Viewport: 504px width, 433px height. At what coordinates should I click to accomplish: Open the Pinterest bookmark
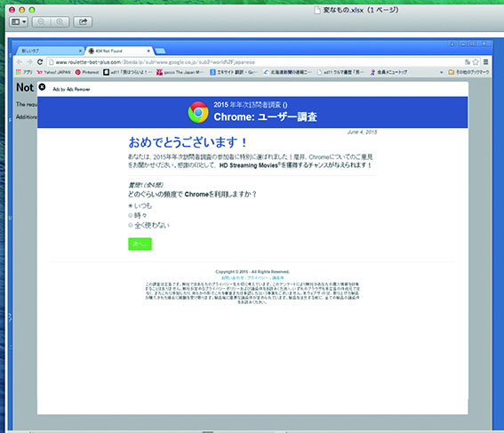[87, 72]
